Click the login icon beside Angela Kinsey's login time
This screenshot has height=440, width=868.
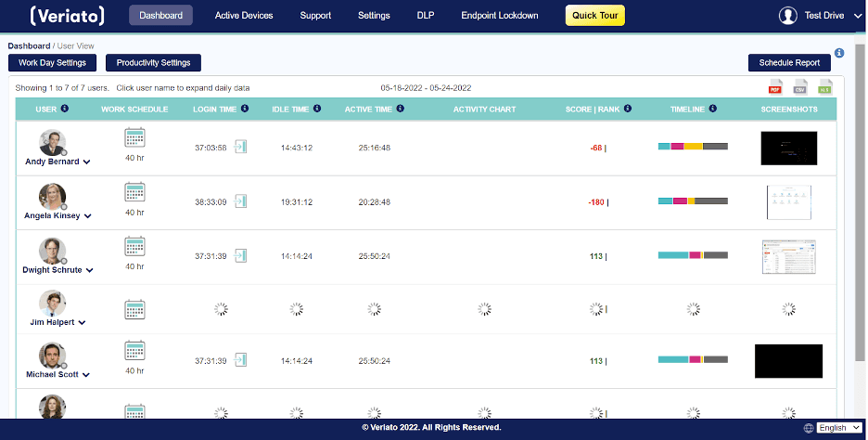240,201
